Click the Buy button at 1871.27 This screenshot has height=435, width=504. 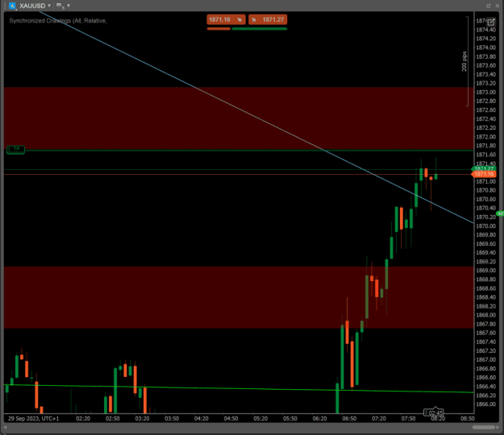[268, 19]
